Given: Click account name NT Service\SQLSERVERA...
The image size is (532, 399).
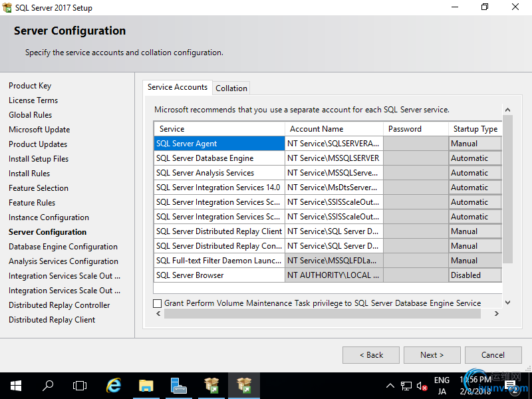Looking at the screenshot, I should pyautogui.click(x=334, y=144).
